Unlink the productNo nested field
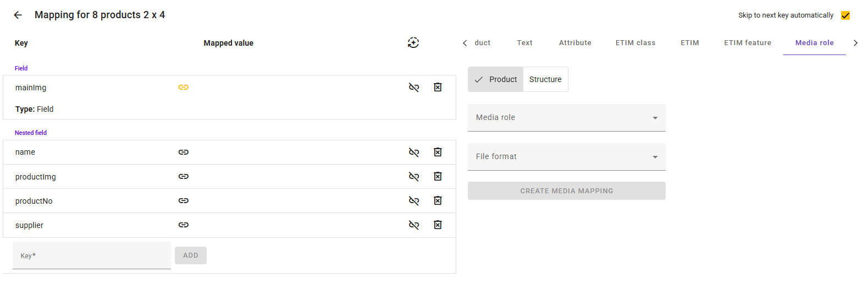 coord(414,201)
